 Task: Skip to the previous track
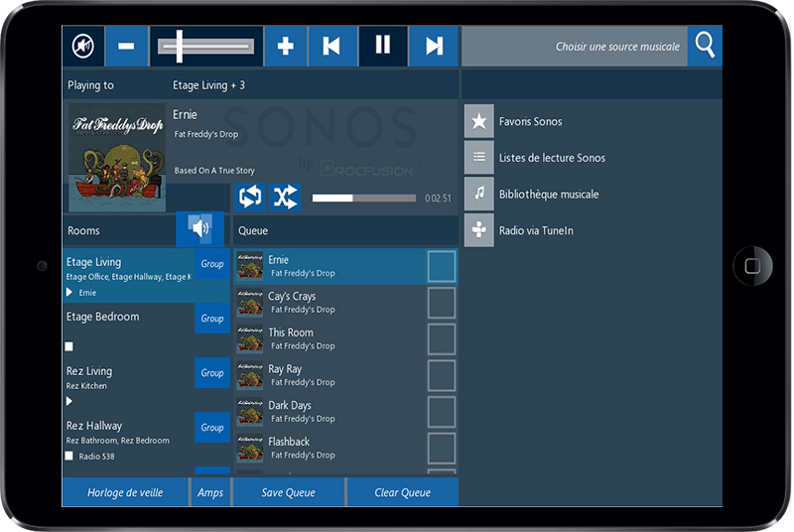tap(332, 46)
